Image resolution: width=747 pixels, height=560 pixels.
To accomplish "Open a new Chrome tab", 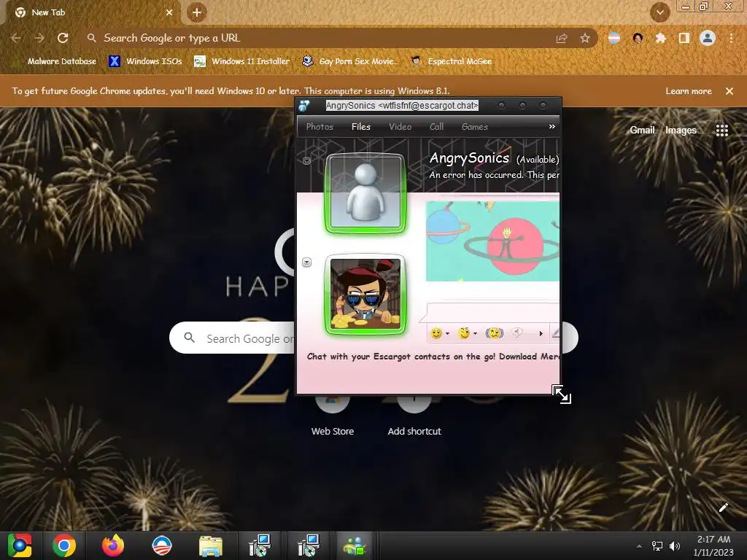I will point(197,12).
